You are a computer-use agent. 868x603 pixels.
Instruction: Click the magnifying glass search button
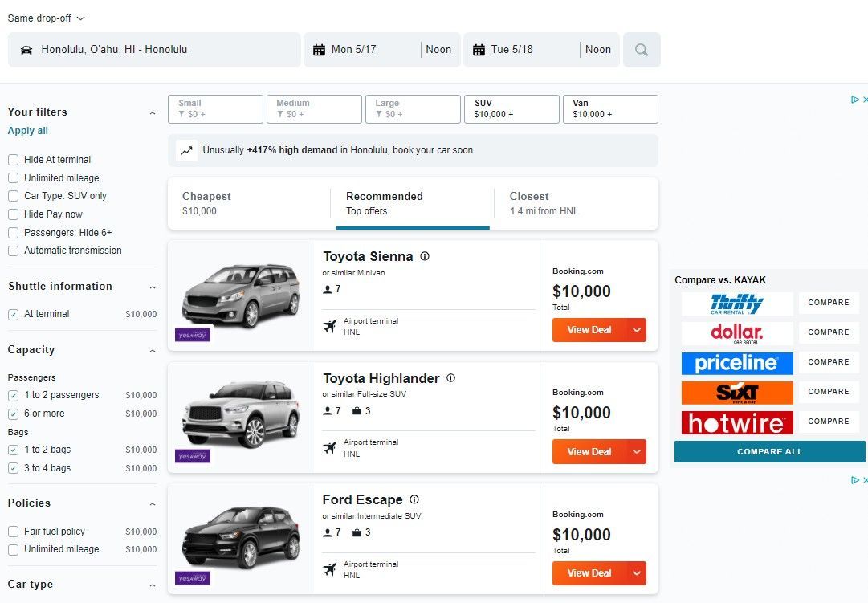(642, 50)
